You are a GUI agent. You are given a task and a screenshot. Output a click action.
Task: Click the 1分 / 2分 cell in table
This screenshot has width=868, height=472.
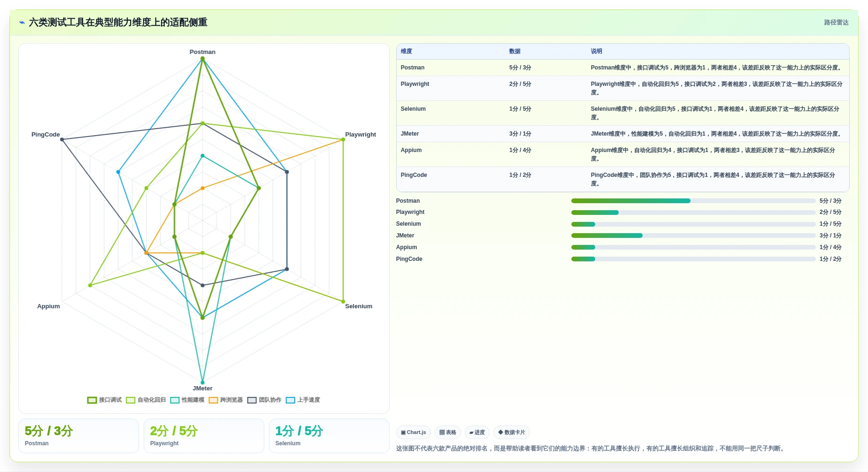tap(520, 175)
